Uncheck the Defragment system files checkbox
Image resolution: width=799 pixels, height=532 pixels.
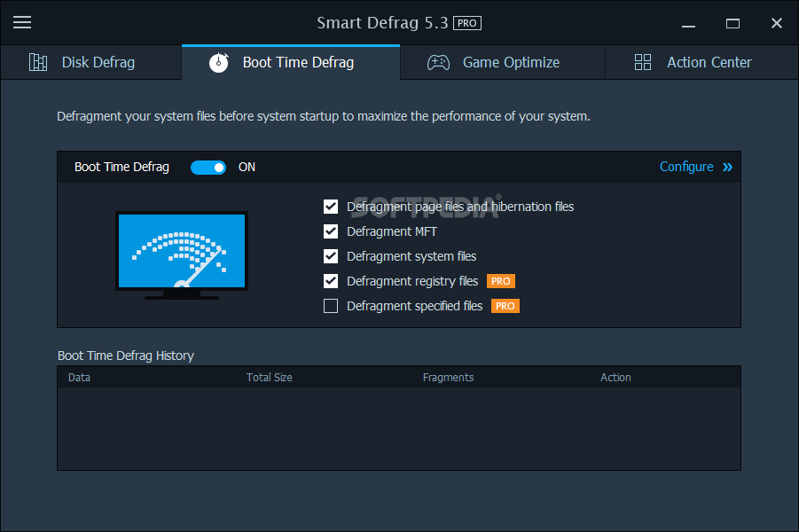click(331, 256)
